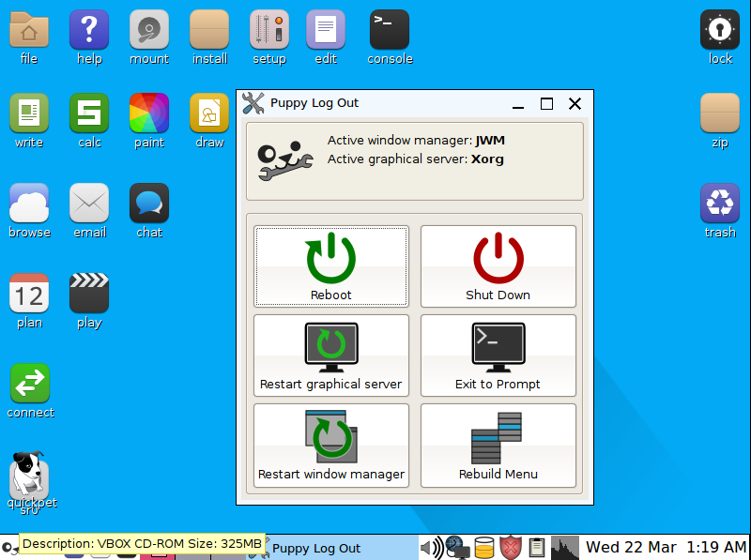Click the Reboot button

(331, 266)
